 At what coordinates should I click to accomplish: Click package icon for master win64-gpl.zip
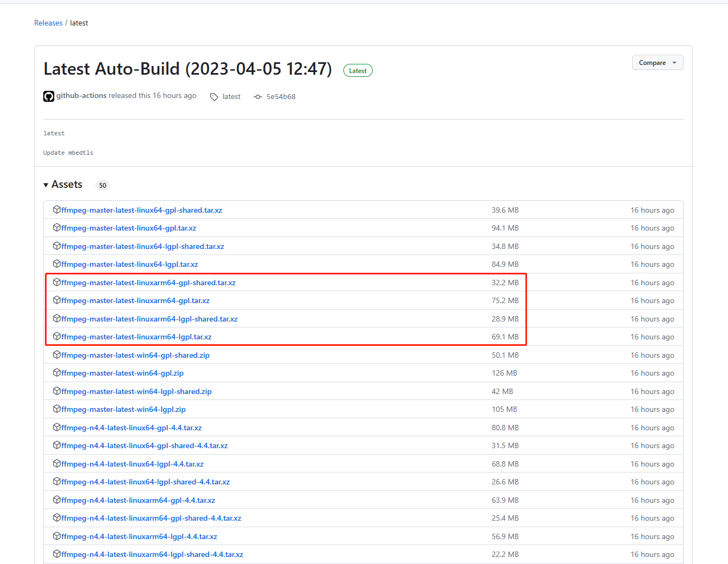pyautogui.click(x=57, y=373)
